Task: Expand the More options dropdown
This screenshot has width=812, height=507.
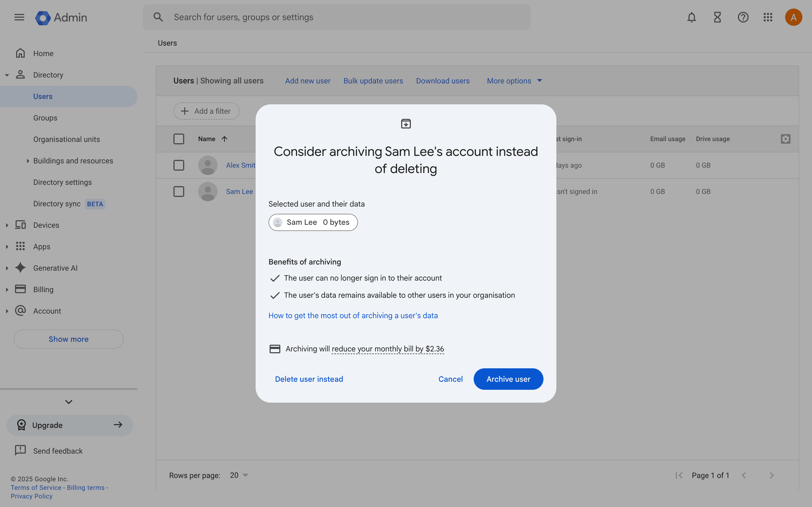Action: [x=514, y=81]
